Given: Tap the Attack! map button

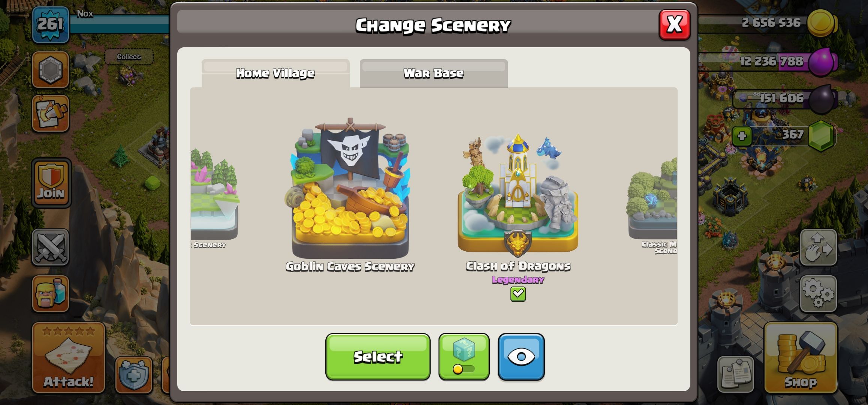Looking at the screenshot, I should click(x=68, y=357).
